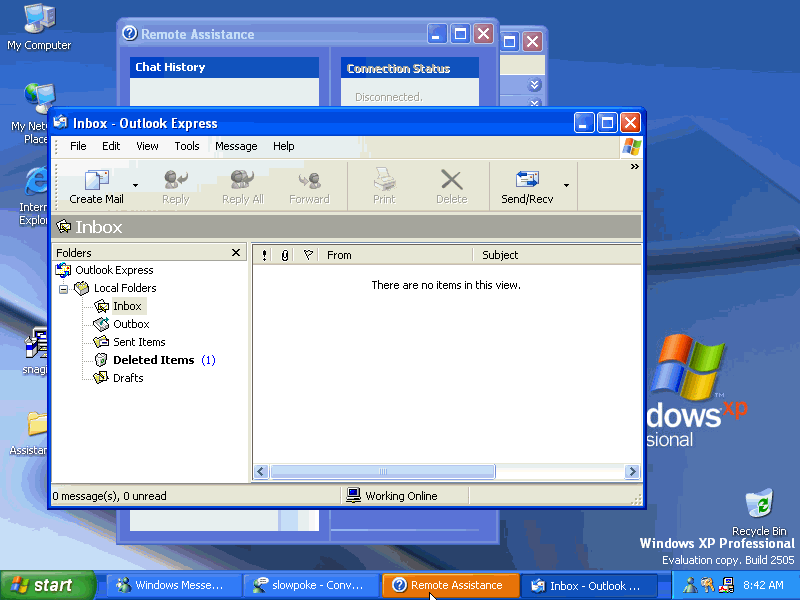
Task: Sort by the Attachment paperclip column header
Action: 285,255
